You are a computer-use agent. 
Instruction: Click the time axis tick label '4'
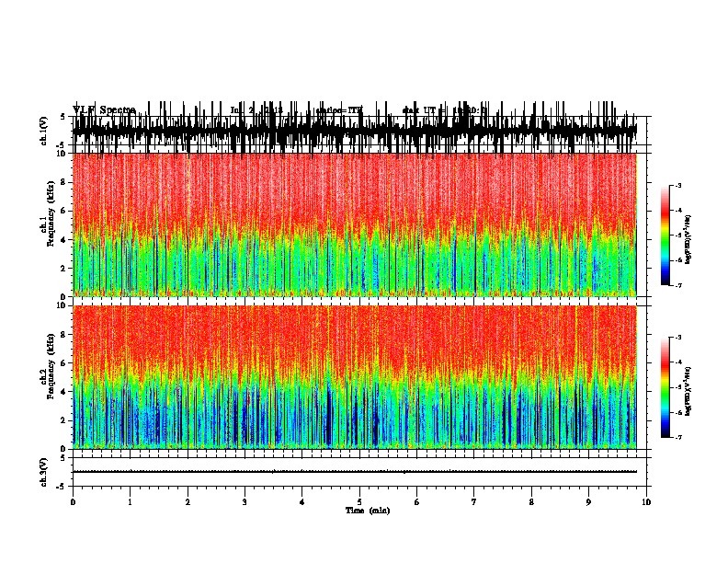(302, 502)
